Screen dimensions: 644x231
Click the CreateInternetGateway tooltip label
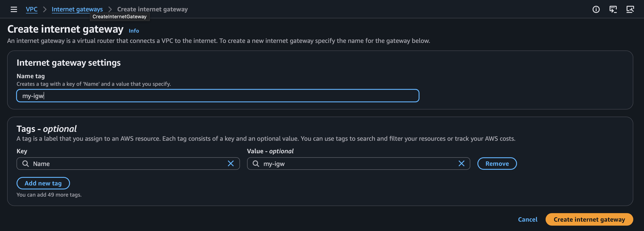[x=119, y=17]
